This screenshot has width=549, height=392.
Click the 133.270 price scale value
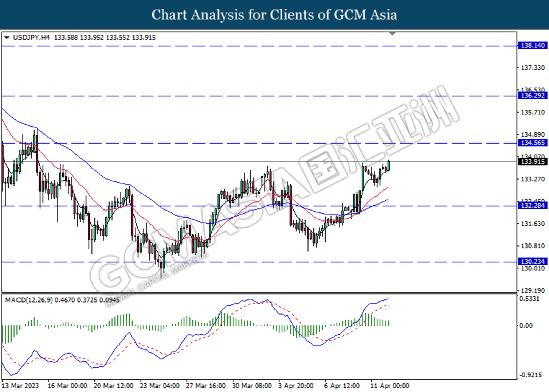click(x=533, y=179)
